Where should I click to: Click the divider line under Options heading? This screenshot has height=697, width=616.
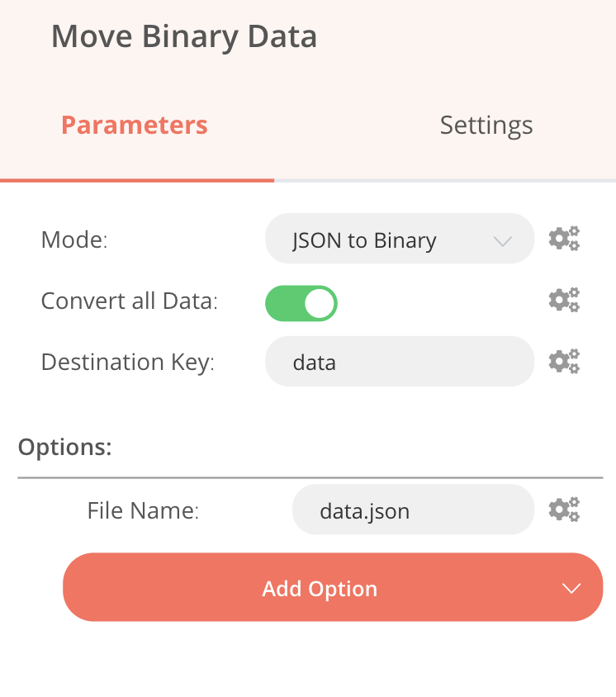pyautogui.click(x=310, y=477)
